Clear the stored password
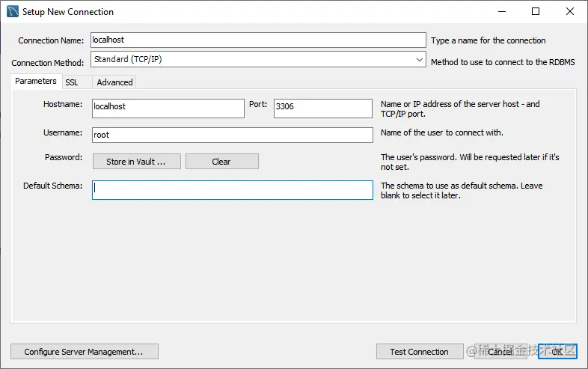The width and height of the screenshot is (588, 369). (222, 162)
